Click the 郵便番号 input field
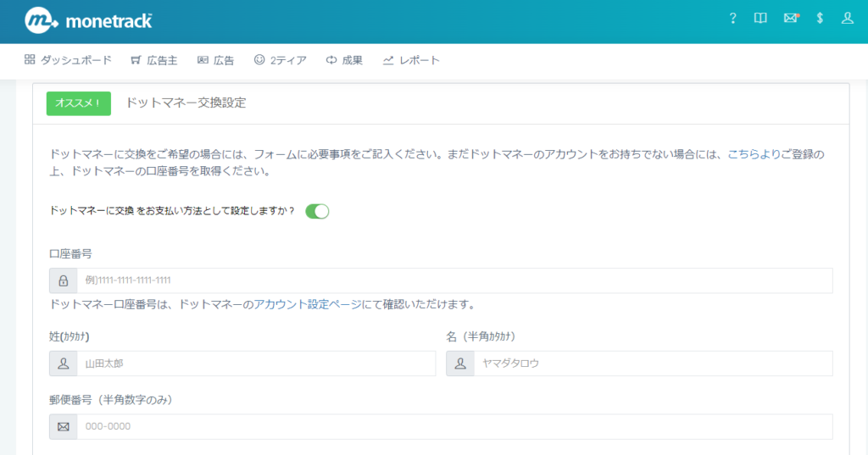 pyautogui.click(x=454, y=427)
